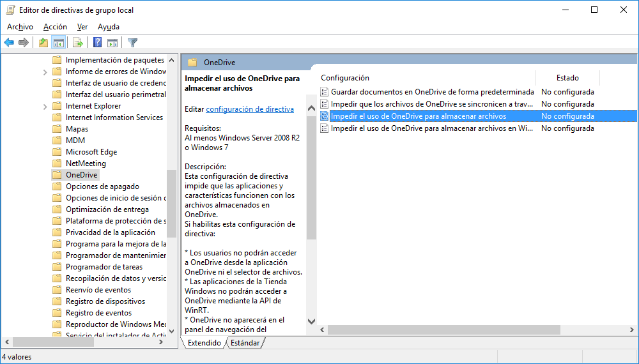Image resolution: width=639 pixels, height=364 pixels.
Task: Select Reenvío de eventos folder
Action: 98,290
